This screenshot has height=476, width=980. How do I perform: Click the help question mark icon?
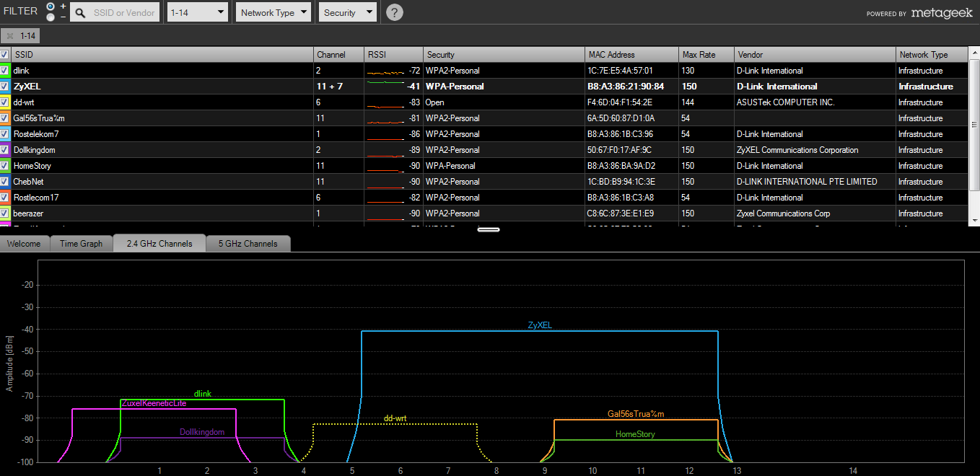click(x=395, y=12)
